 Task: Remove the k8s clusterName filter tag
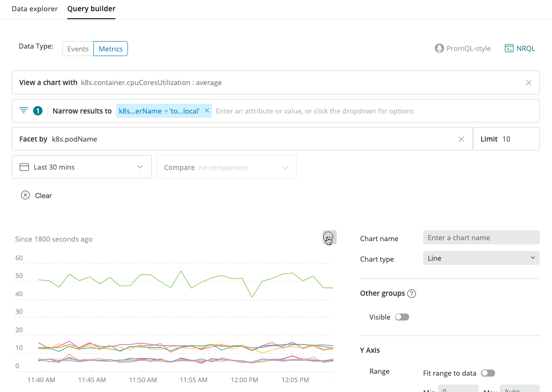pyautogui.click(x=207, y=111)
